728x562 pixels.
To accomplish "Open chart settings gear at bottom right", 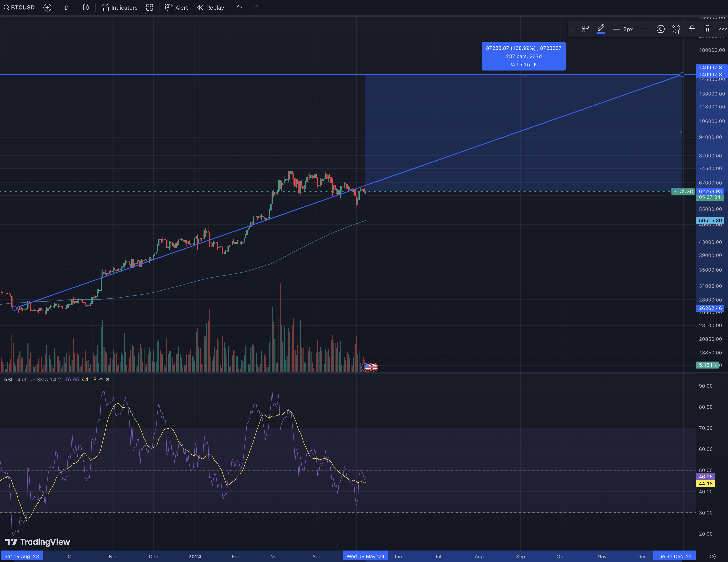I will pos(713,556).
